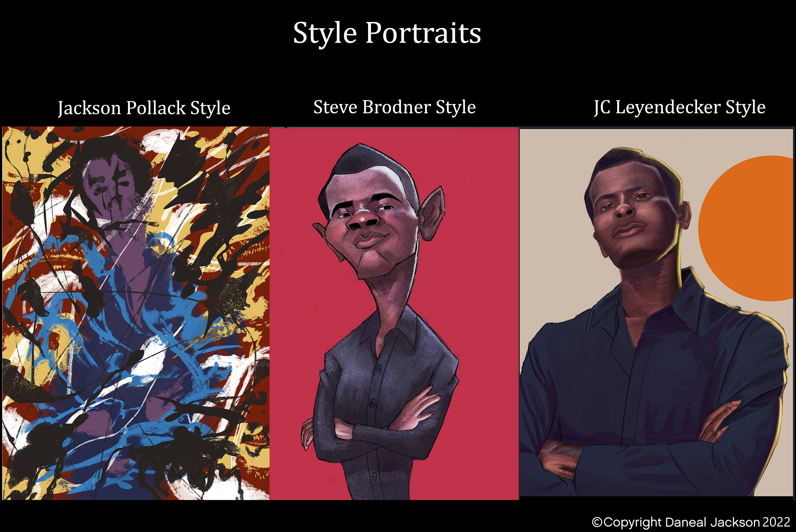
Task: Open the abstract Pollack-style painting
Action: click(x=136, y=313)
